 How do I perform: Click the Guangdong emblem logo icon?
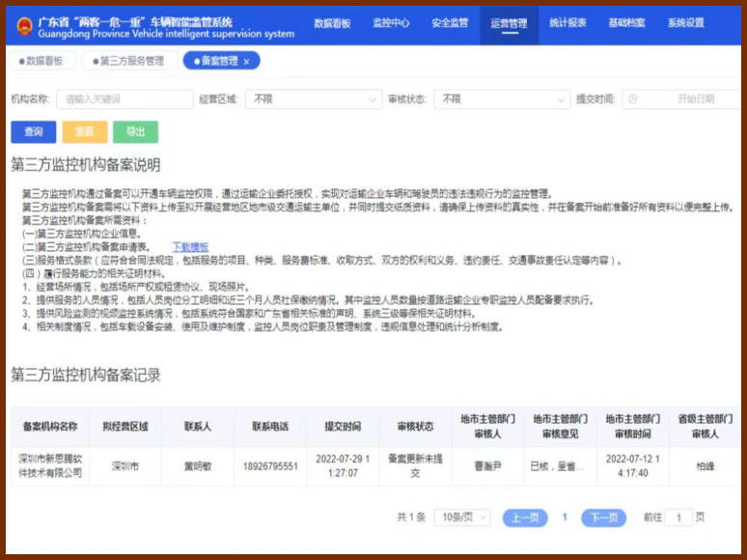pyautogui.click(x=22, y=25)
